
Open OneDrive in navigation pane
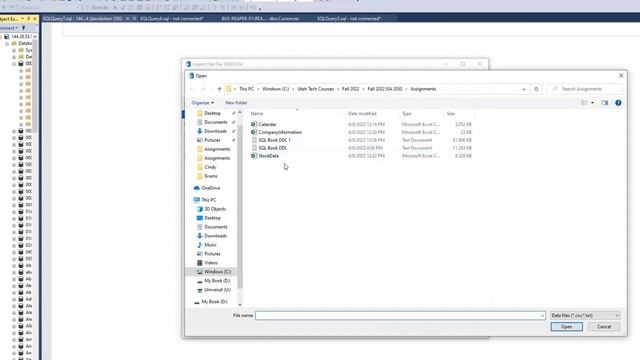211,188
